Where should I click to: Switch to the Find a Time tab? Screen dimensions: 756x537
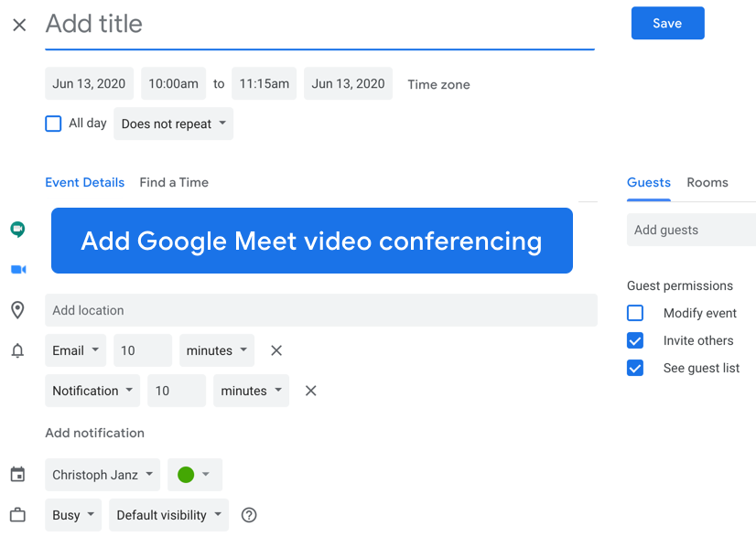174,182
